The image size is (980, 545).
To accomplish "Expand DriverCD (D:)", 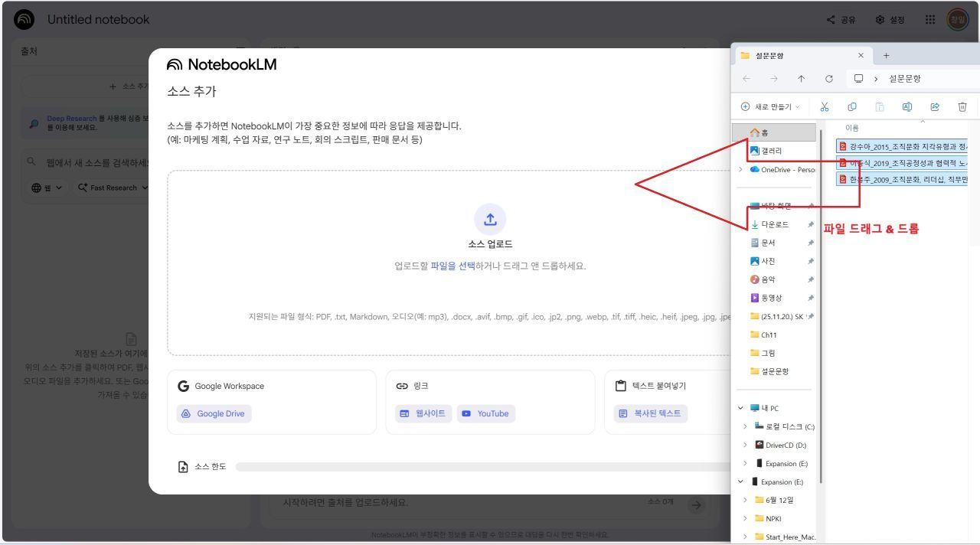I will tap(746, 445).
